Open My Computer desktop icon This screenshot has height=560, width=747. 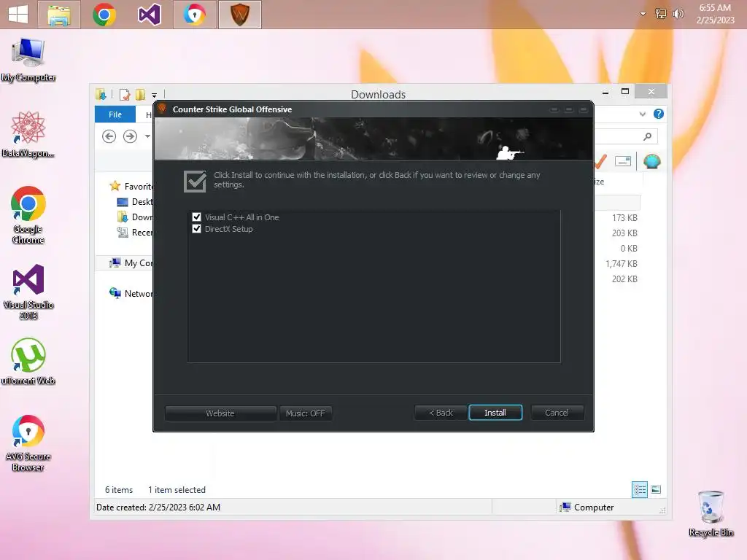[x=28, y=60]
